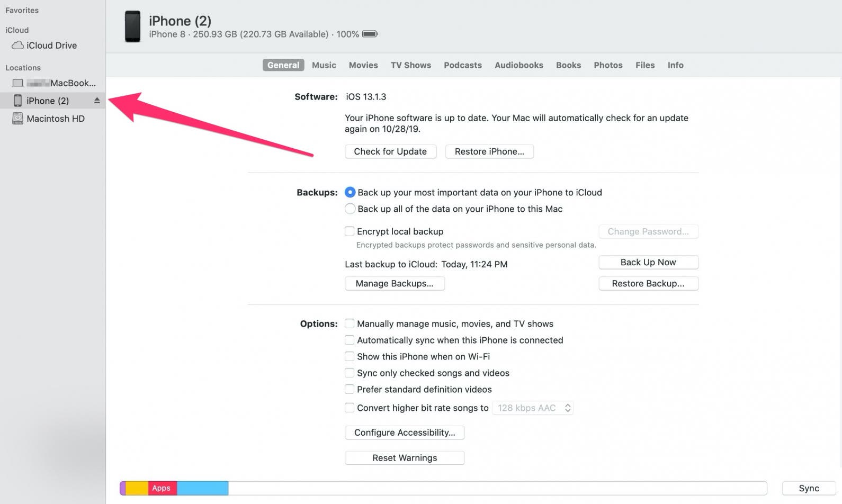842x504 pixels.
Task: Open Configure Accessibility... settings
Action: click(405, 433)
